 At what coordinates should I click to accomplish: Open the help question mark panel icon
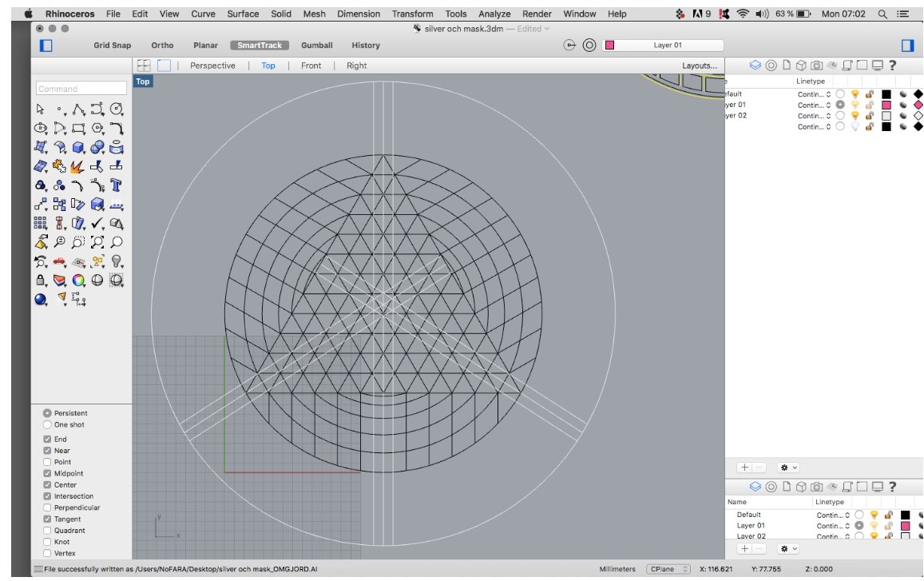tap(893, 66)
